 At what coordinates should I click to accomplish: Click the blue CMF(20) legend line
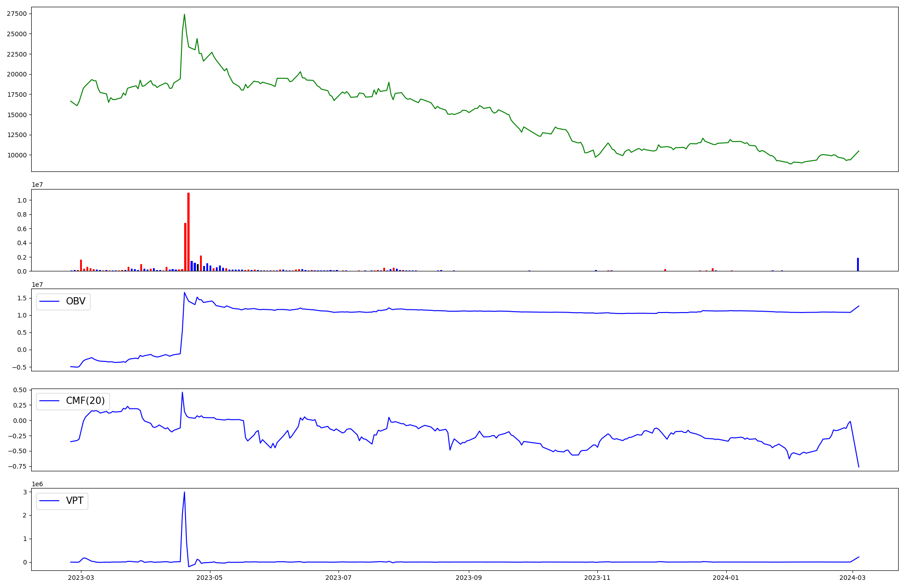50,401
